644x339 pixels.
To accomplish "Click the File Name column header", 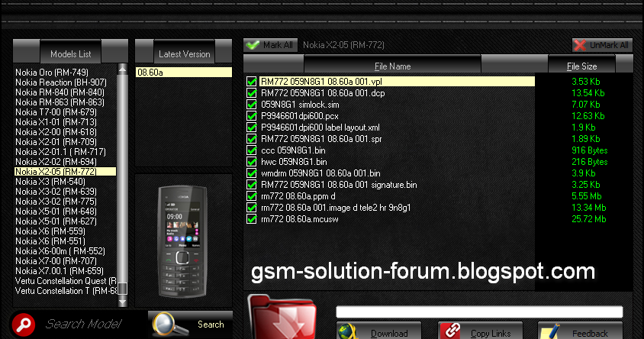I will point(392,66).
